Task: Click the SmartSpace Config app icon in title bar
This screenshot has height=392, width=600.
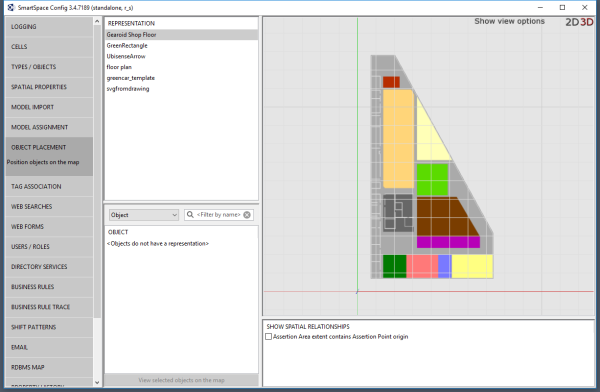Action: (11, 7)
